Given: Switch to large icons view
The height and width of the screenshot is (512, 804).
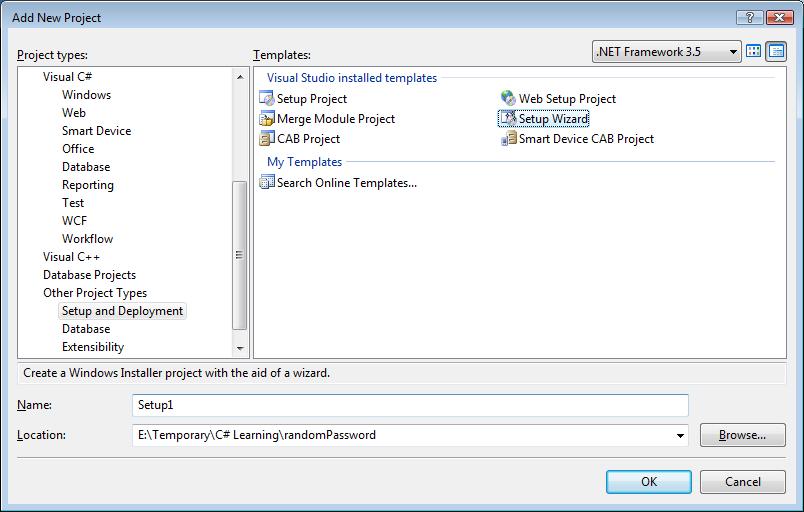Looking at the screenshot, I should tap(754, 51).
